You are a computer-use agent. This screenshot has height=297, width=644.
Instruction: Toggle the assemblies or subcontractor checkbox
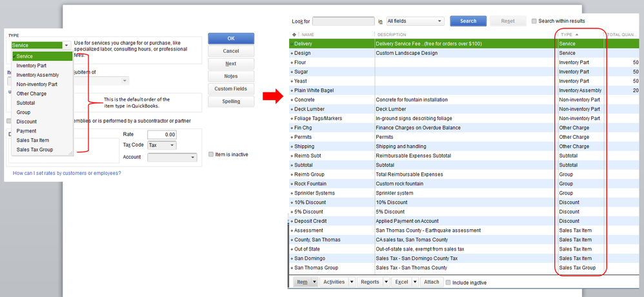pos(8,121)
